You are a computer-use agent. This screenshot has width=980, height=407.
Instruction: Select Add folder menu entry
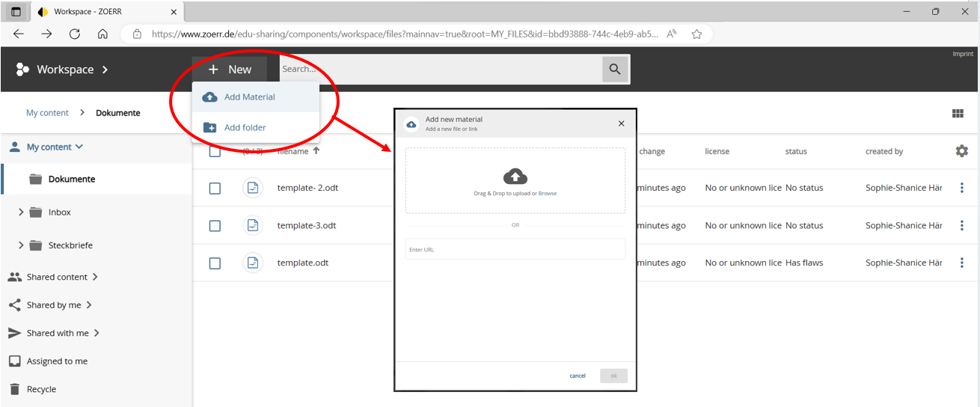tap(245, 128)
